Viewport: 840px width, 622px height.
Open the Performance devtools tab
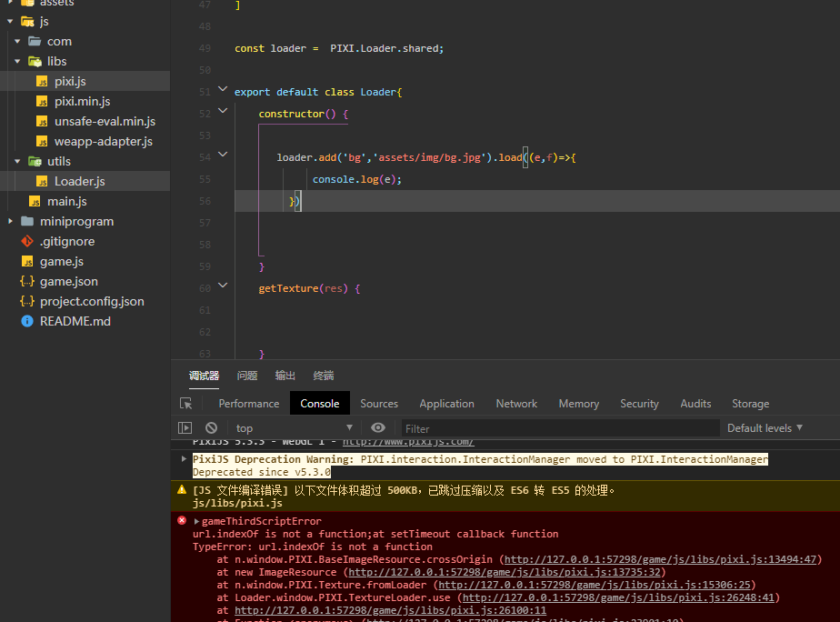[249, 404]
